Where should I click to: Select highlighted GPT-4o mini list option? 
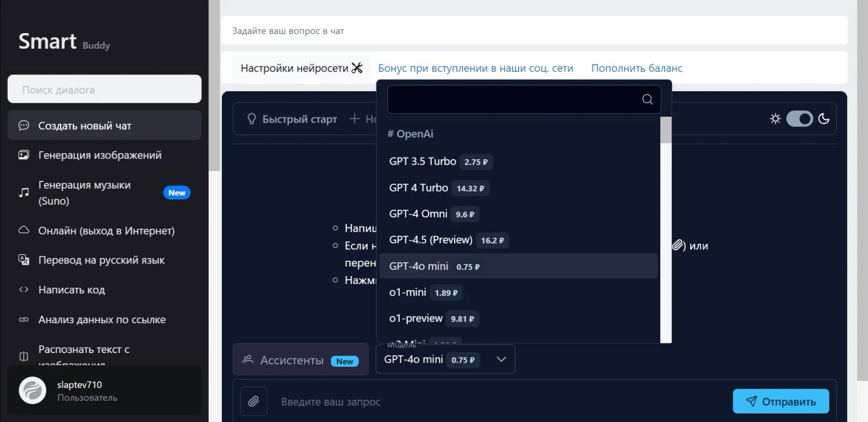point(519,266)
